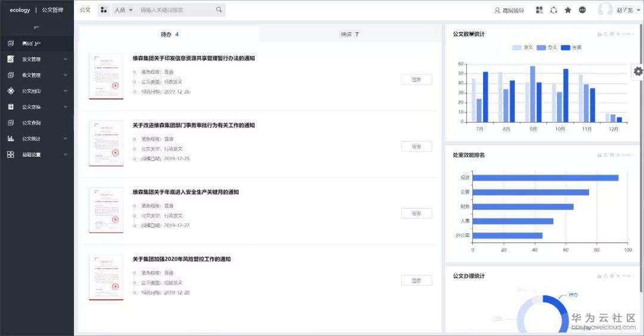Image resolution: width=644 pixels, height=336 pixels.
Task: Expand the 收文管理 submenu chevron
Action: click(x=66, y=75)
